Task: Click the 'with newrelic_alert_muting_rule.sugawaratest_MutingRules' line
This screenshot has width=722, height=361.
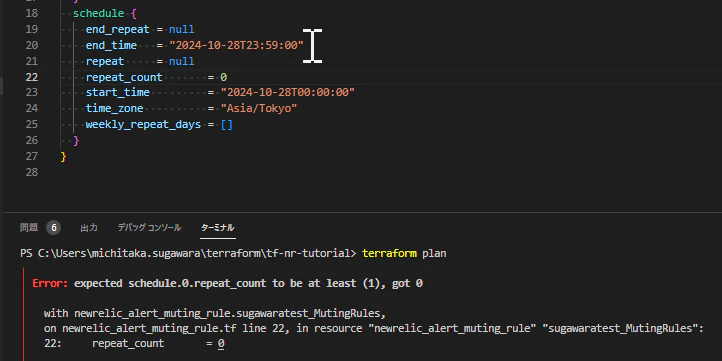Action: (215, 314)
